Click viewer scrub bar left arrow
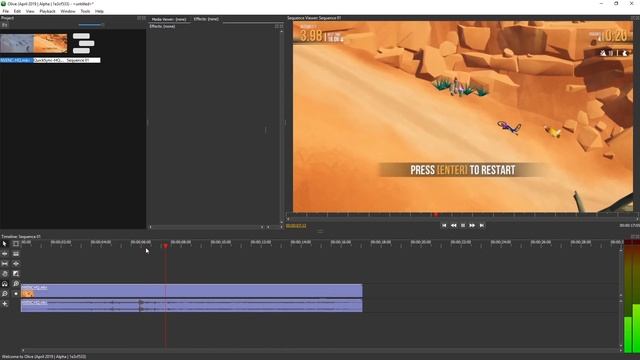The height and width of the screenshot is (360, 640). [288, 219]
